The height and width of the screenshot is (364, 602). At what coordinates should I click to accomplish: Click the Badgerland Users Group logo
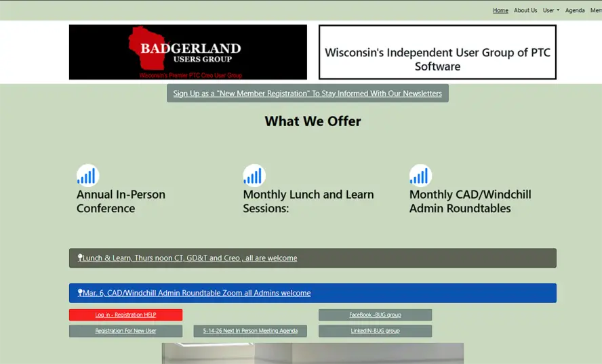(x=188, y=52)
